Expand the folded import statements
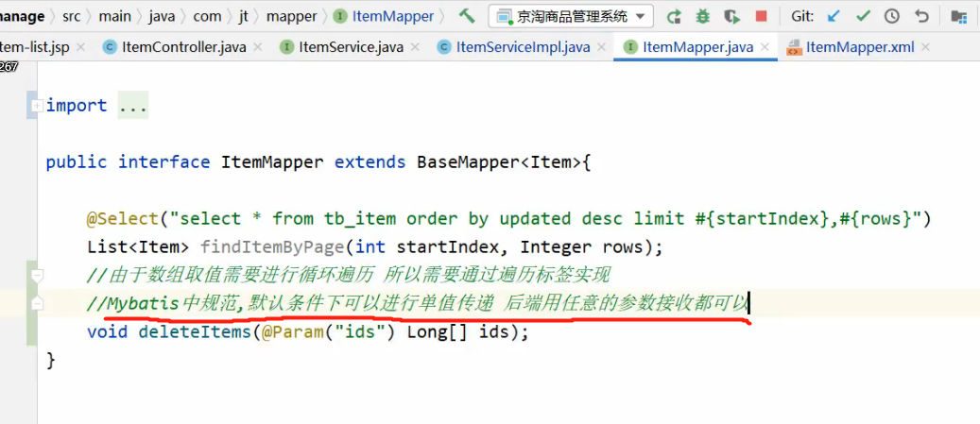This screenshot has height=424, width=980. pyautogui.click(x=36, y=106)
